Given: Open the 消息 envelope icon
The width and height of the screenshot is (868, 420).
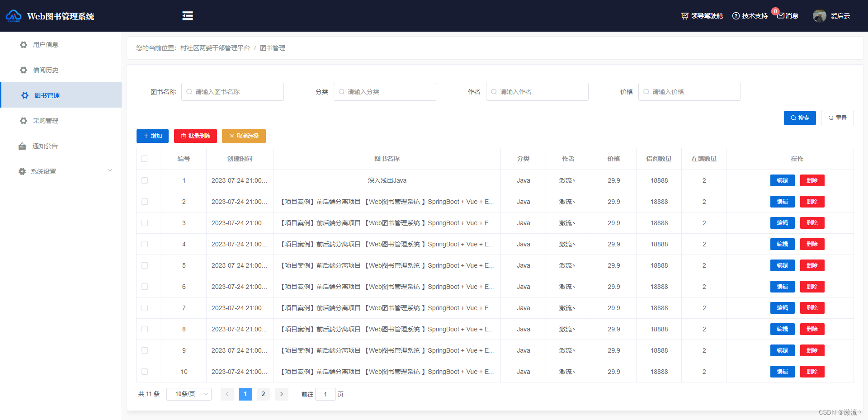Looking at the screenshot, I should pyautogui.click(x=781, y=15).
